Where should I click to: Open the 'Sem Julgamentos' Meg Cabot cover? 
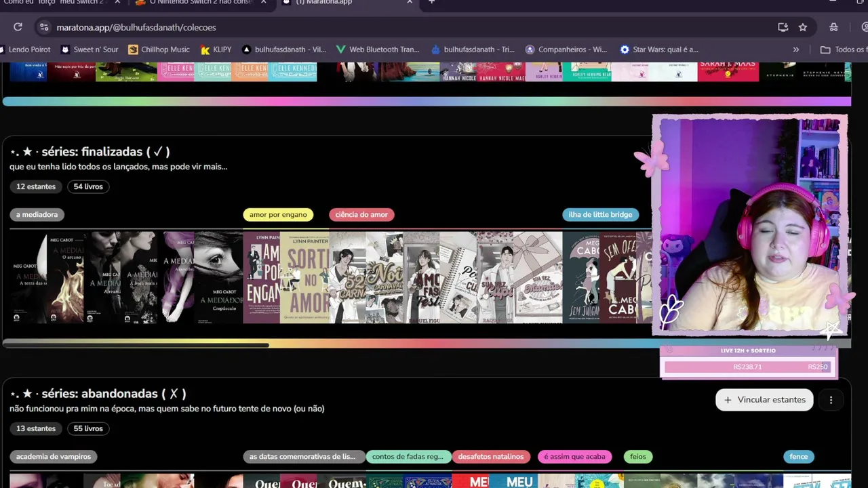580,277
